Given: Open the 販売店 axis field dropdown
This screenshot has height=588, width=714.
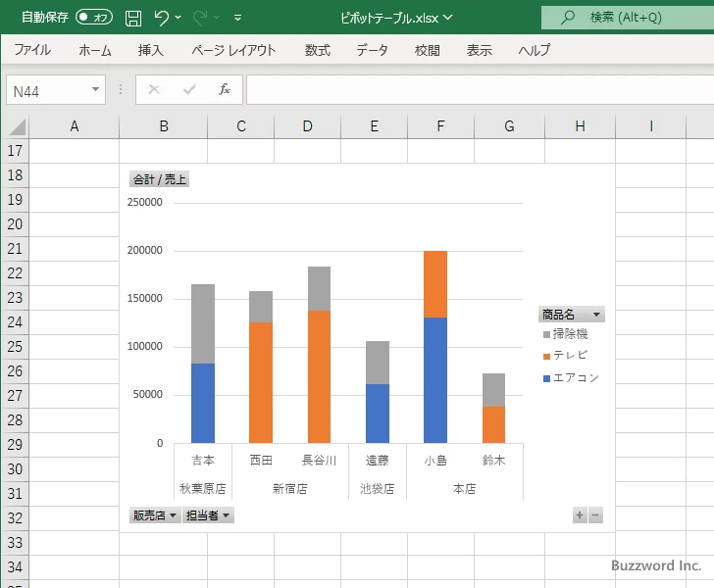Looking at the screenshot, I should [x=155, y=515].
